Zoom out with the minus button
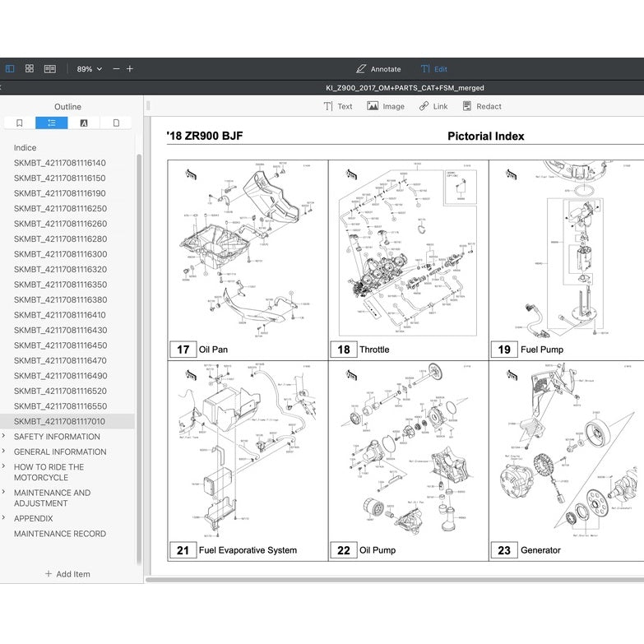Viewport: 644px width, 644px height. (116, 69)
